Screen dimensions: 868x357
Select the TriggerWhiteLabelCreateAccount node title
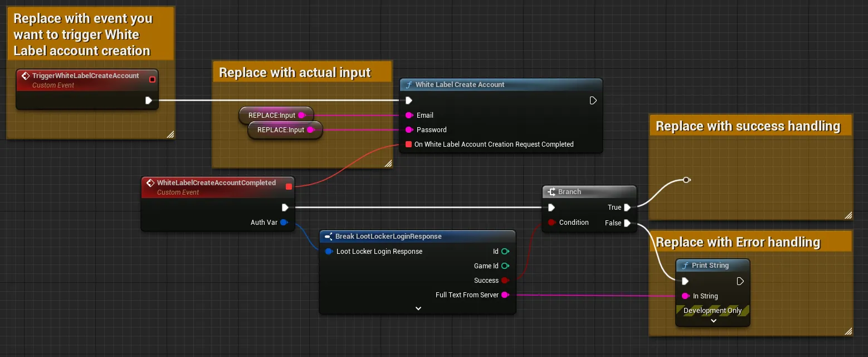pos(86,76)
